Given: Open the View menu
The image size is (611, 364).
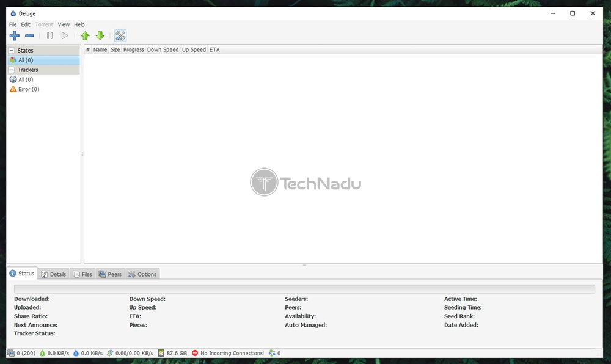Looking at the screenshot, I should pos(64,24).
